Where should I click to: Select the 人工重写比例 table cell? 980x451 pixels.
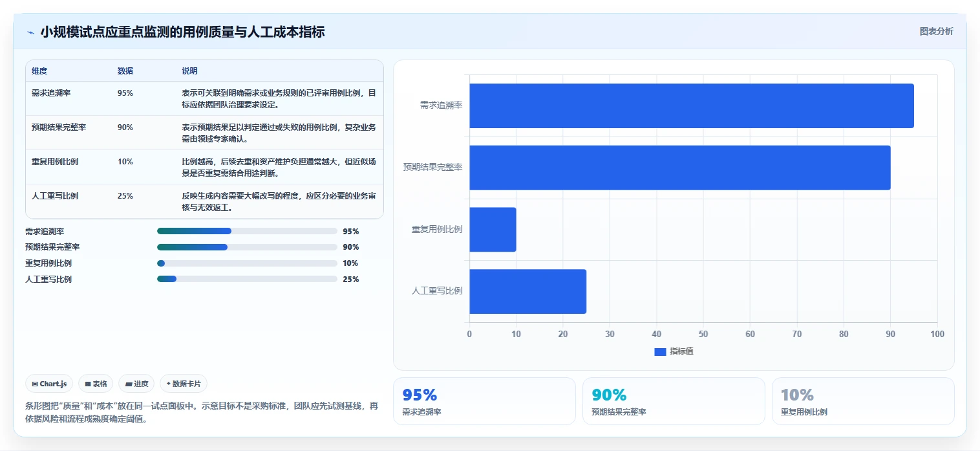55,196
